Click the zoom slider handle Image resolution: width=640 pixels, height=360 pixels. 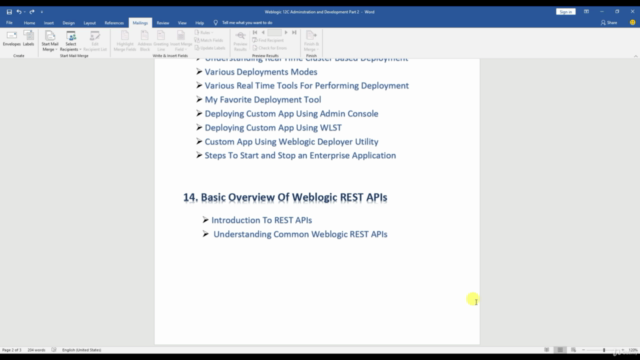[x=604, y=350]
